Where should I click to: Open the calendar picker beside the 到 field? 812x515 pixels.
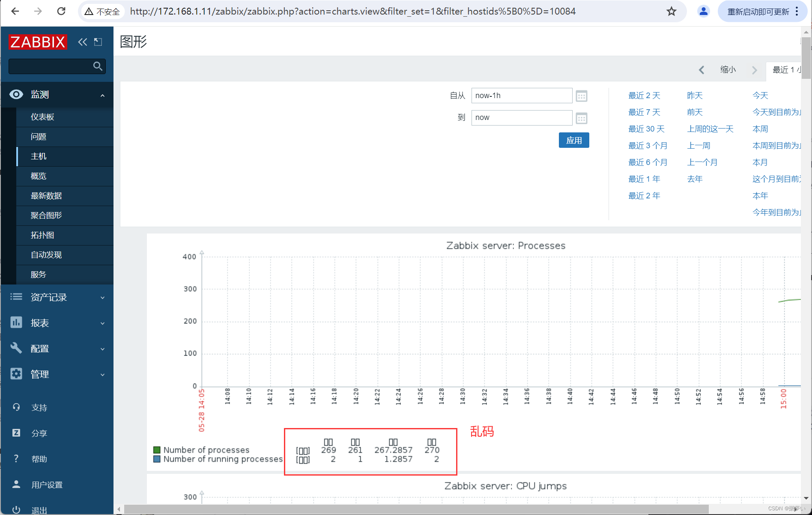tap(581, 118)
